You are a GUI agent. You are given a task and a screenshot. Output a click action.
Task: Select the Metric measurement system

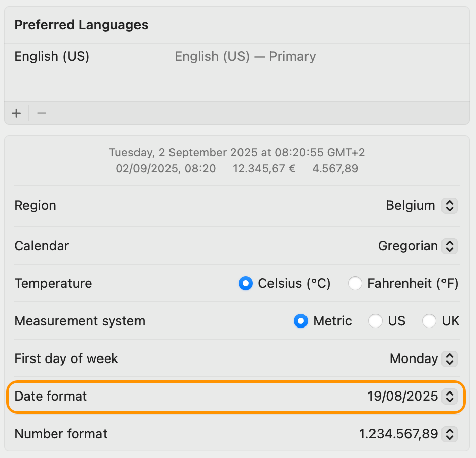[301, 321]
